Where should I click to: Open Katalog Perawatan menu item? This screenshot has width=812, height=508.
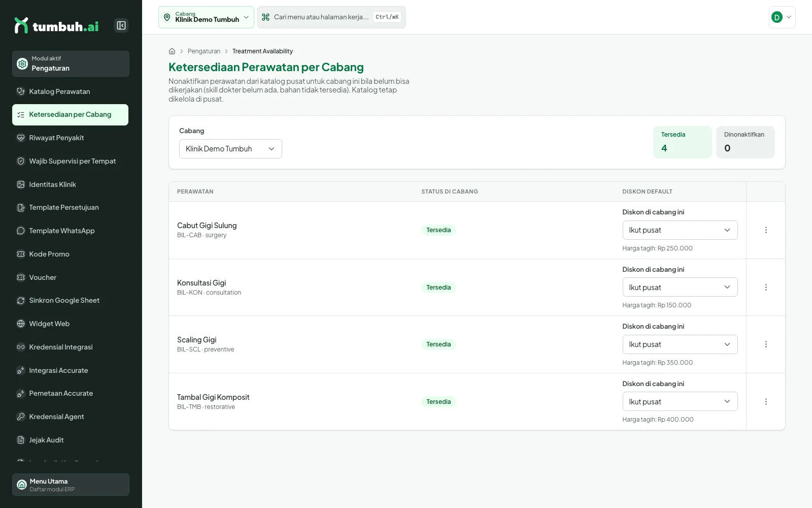coord(71,91)
